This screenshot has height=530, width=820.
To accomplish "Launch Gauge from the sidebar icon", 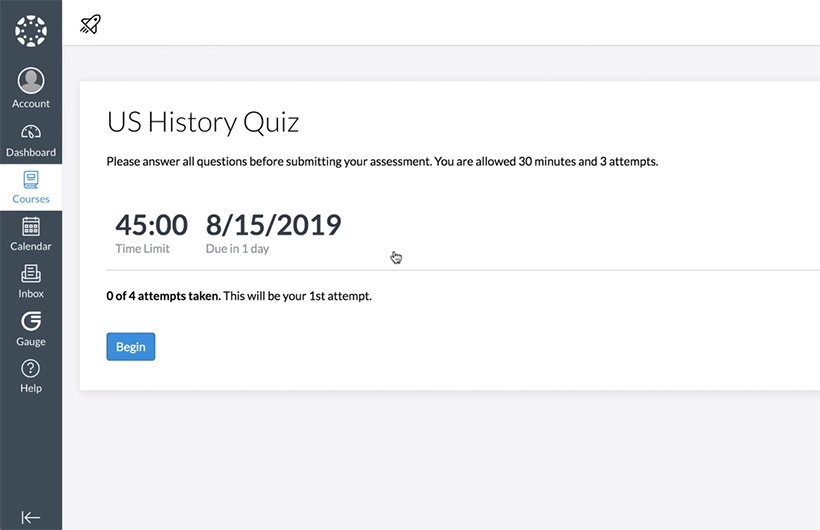I will coord(31,321).
